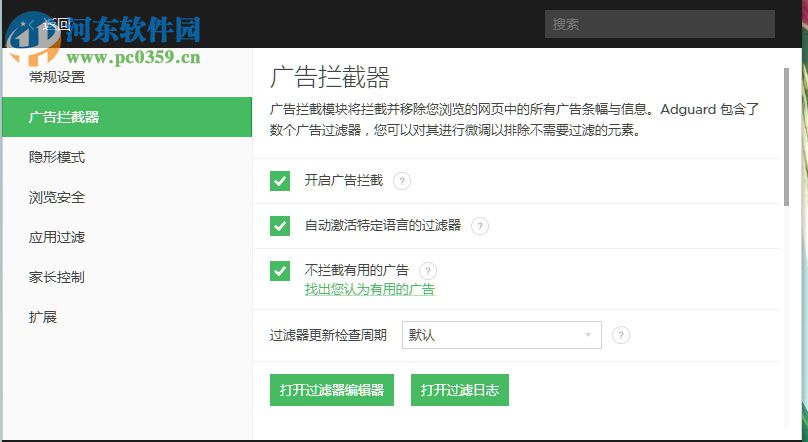Disable the 不拦截有用的广告 checkbox
808x442 pixels.
[280, 271]
